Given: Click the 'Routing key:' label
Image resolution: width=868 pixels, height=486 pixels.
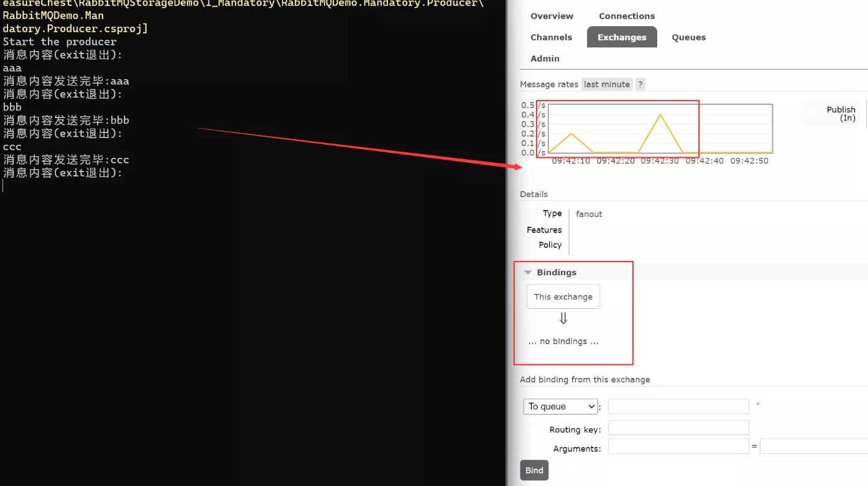Looking at the screenshot, I should click(575, 430).
